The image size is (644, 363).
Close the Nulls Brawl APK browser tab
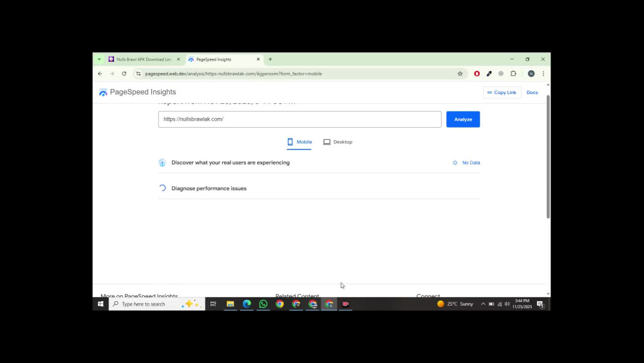point(178,59)
